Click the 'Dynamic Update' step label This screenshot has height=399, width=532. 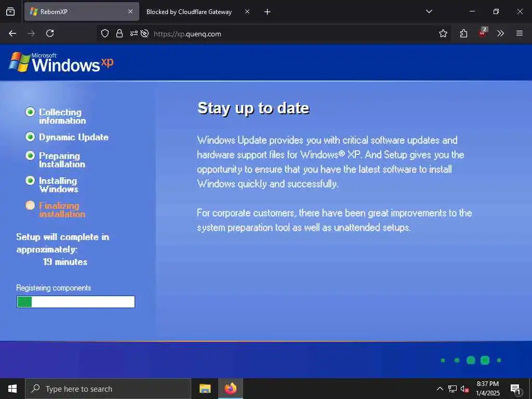tap(74, 137)
